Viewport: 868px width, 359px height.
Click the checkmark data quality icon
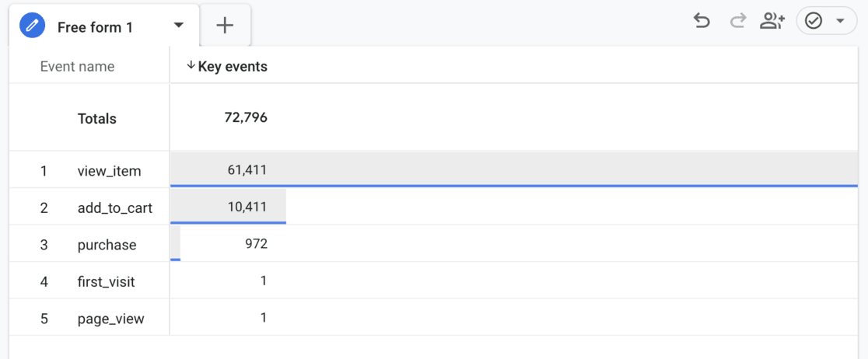814,21
